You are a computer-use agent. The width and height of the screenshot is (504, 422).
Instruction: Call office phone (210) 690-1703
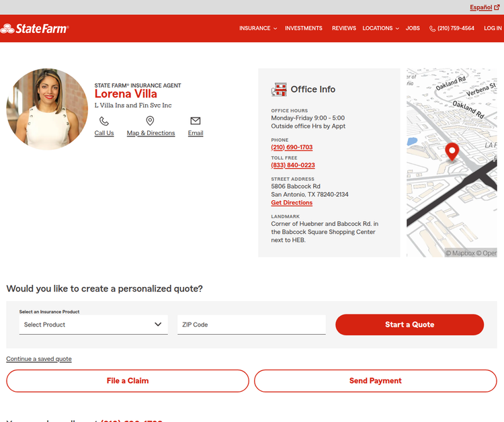pos(292,147)
